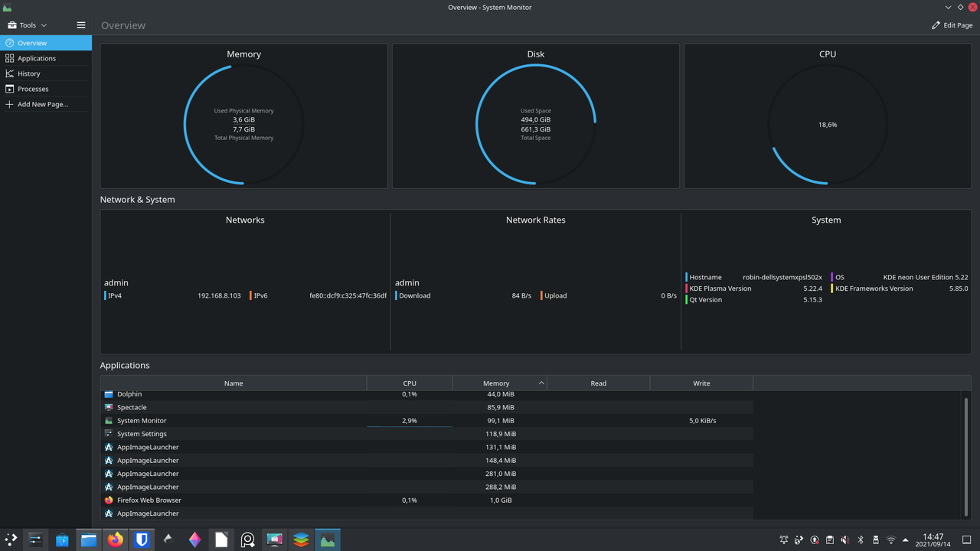The image size is (980, 551).
Task: Click the Disk usage pie chart
Action: (536, 124)
